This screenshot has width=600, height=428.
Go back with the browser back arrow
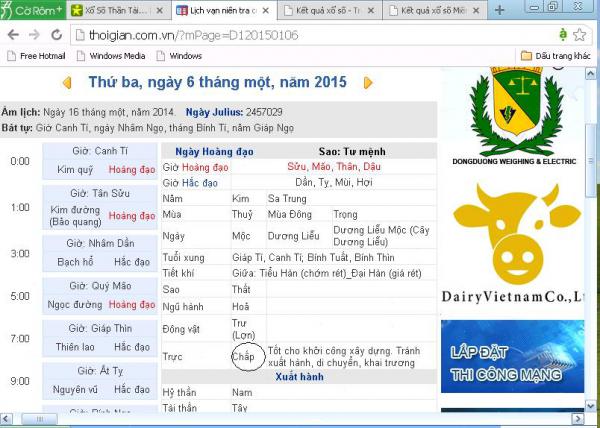click(13, 35)
